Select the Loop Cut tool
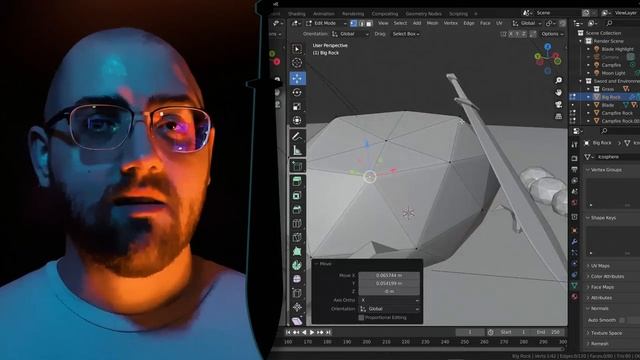The width and height of the screenshot is (640, 360). pyautogui.click(x=297, y=223)
